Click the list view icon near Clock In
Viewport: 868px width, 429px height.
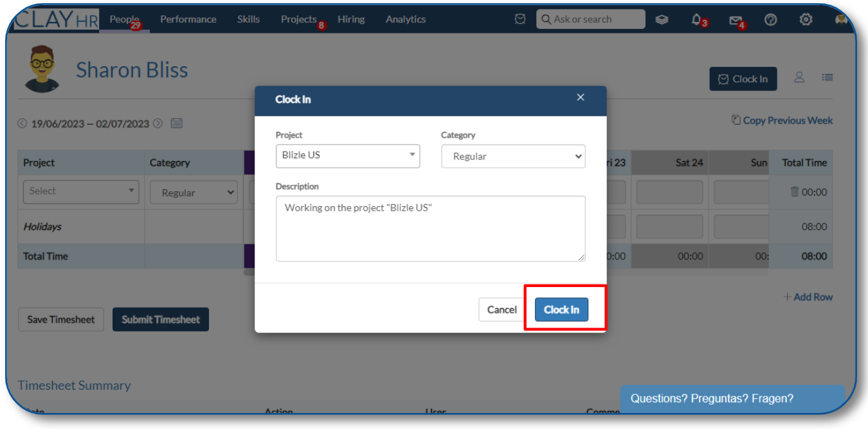point(827,78)
